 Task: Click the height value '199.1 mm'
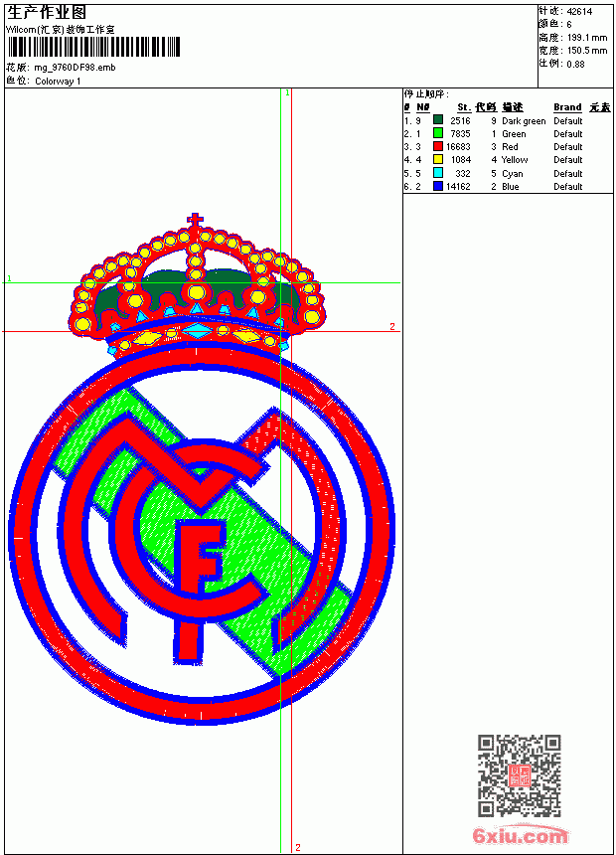point(587,38)
